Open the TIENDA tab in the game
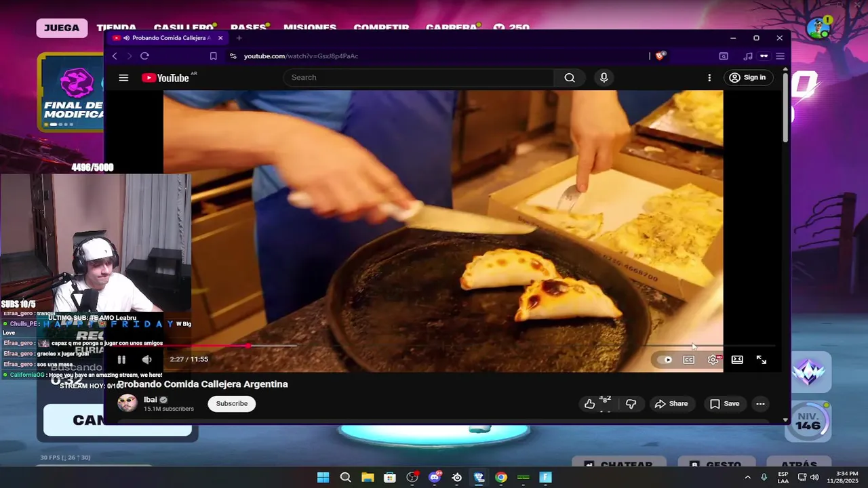The width and height of the screenshot is (868, 488). tap(116, 28)
